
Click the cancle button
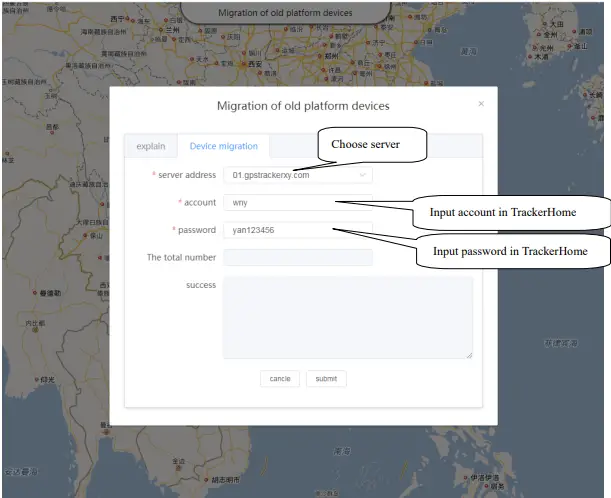click(x=280, y=379)
